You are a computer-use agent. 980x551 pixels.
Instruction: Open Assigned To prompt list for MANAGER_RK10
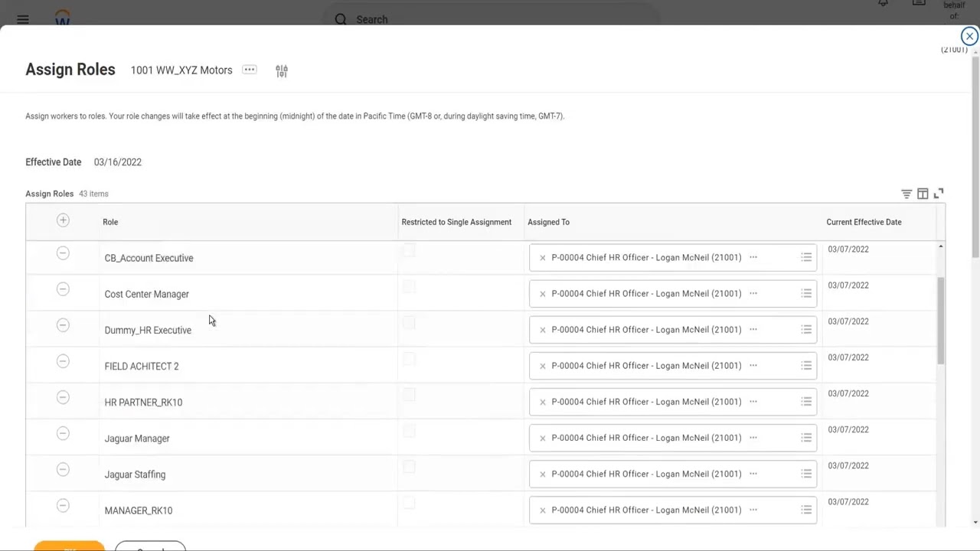point(806,510)
